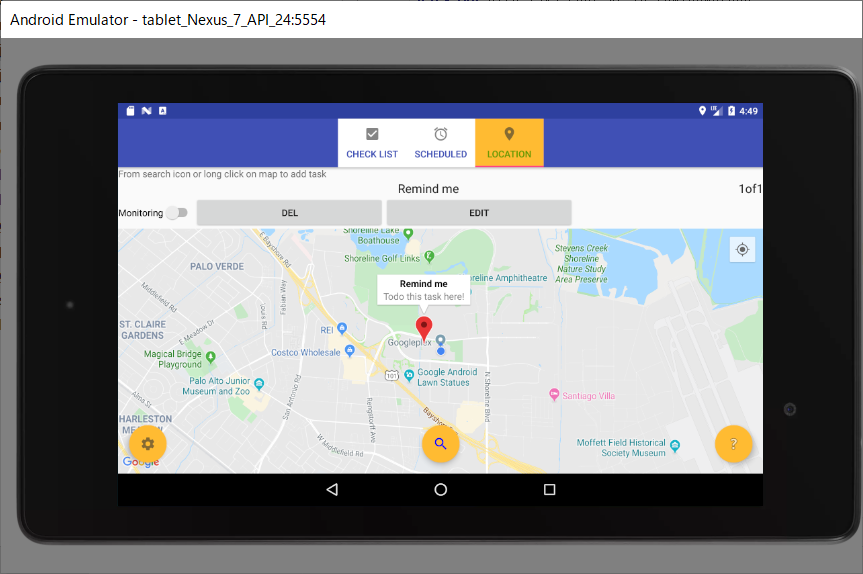
Task: Click the location icon in status bar
Action: pos(702,111)
